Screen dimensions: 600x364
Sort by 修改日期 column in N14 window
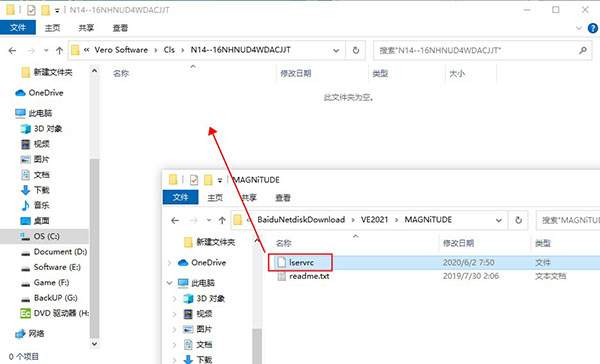tap(296, 73)
